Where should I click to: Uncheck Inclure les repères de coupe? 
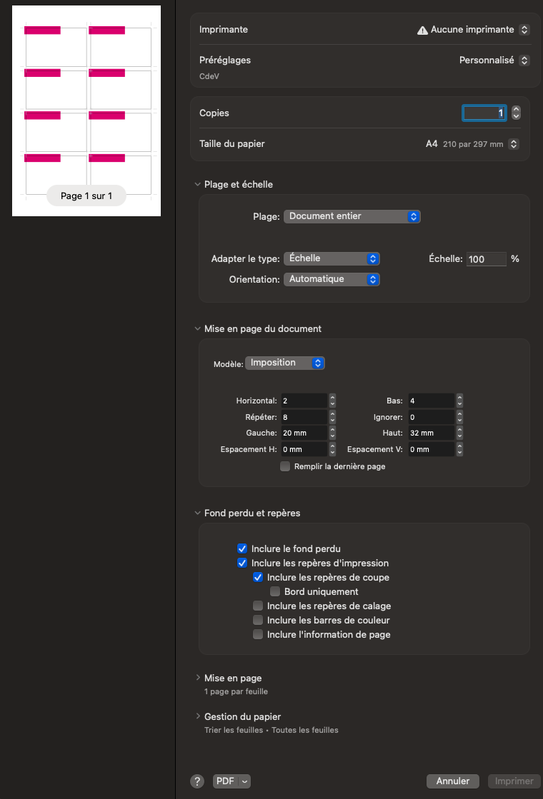258,577
